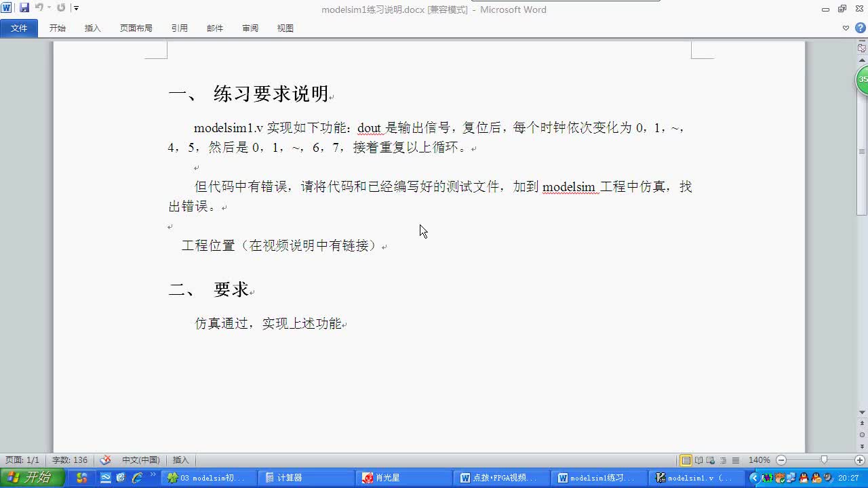The image size is (868, 488).
Task: Click the scrollbar up arrow
Action: [862, 60]
